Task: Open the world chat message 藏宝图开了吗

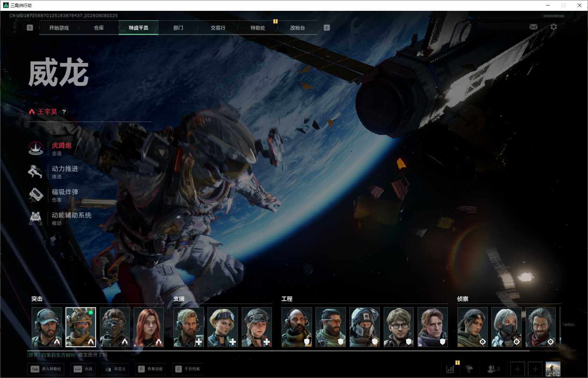Action: (x=92, y=355)
